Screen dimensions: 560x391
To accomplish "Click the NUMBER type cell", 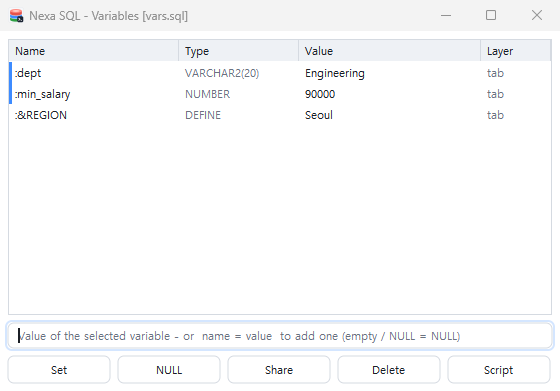I will pos(208,94).
